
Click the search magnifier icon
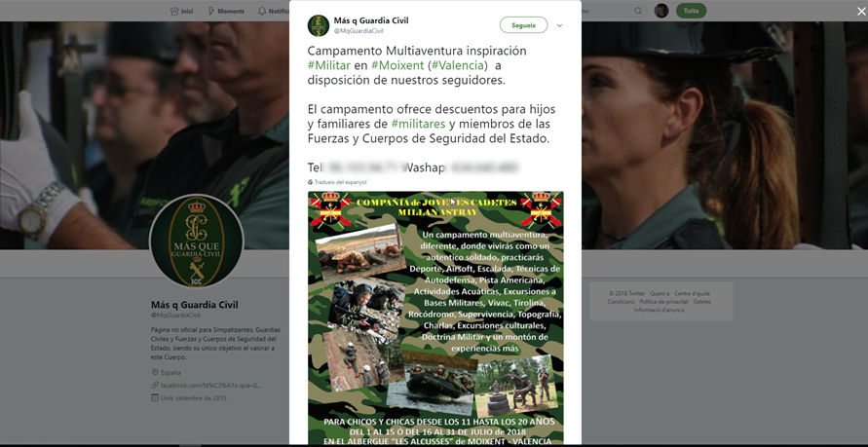point(638,11)
